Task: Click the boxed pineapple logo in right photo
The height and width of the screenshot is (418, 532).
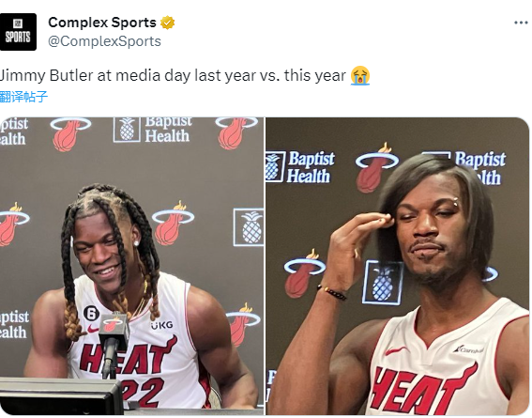Action: click(382, 283)
